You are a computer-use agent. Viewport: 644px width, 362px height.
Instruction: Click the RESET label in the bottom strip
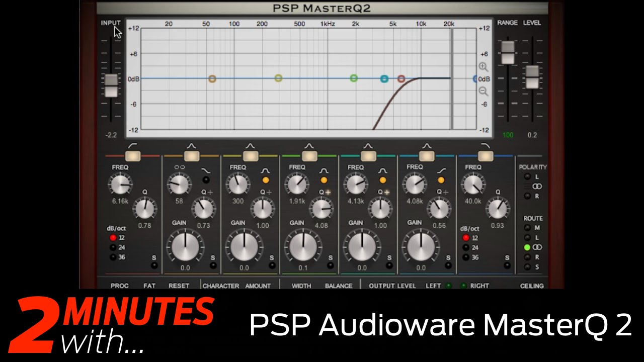tap(179, 286)
